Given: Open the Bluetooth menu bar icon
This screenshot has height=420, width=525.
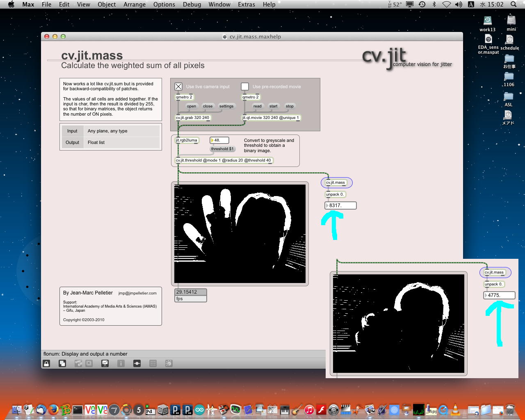Looking at the screenshot, I should click(434, 5).
